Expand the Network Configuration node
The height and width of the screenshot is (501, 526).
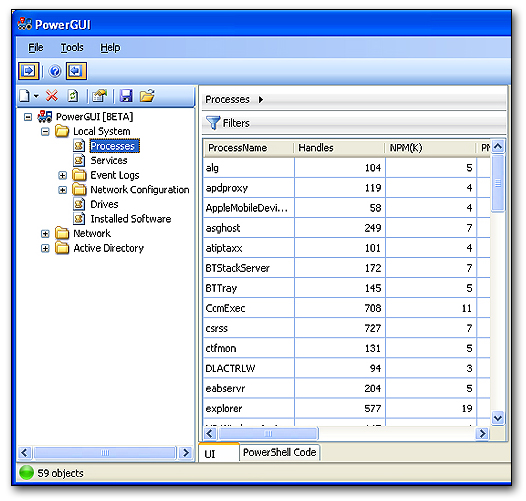(x=62, y=190)
